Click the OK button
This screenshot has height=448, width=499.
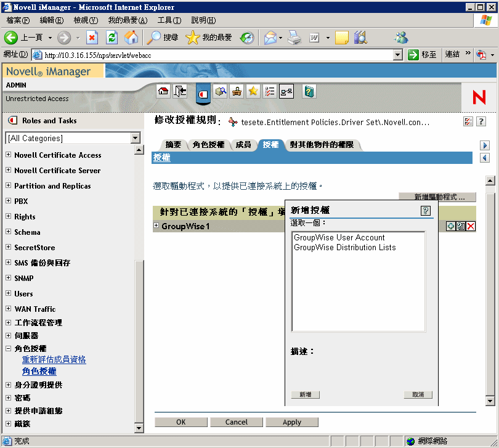click(181, 422)
